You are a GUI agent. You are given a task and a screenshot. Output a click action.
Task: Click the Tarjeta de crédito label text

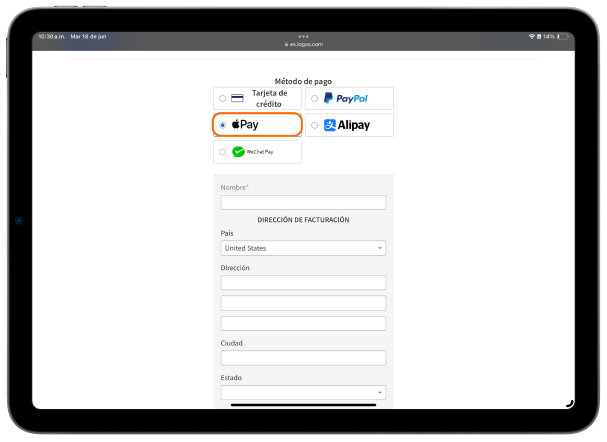[269, 98]
